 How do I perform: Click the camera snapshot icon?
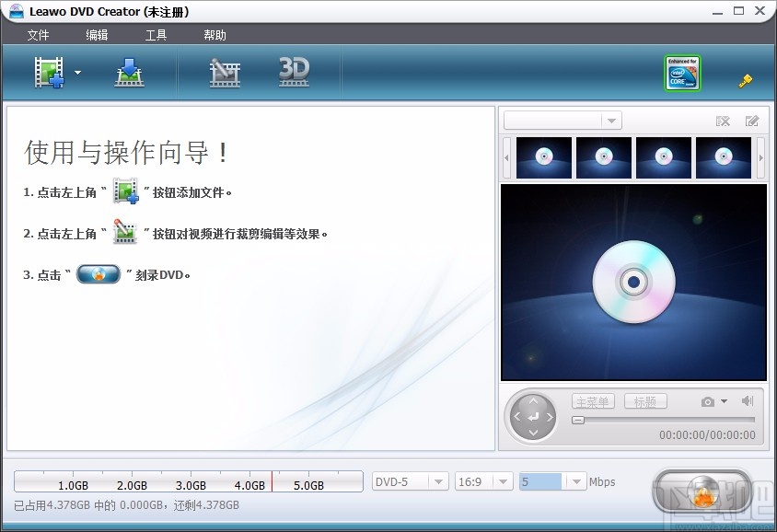click(x=708, y=401)
